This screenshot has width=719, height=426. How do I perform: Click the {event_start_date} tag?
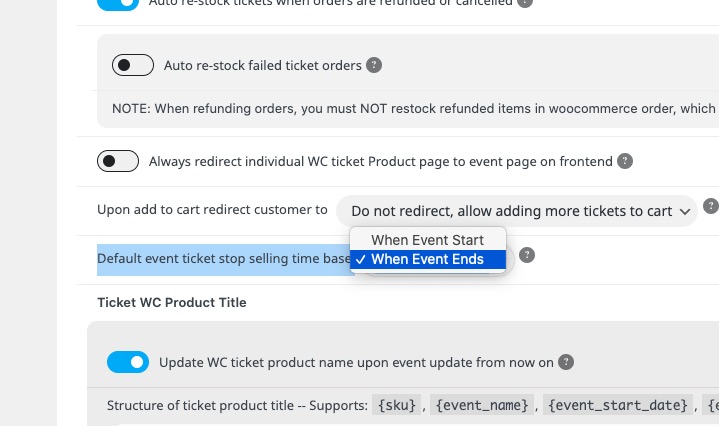[618, 405]
